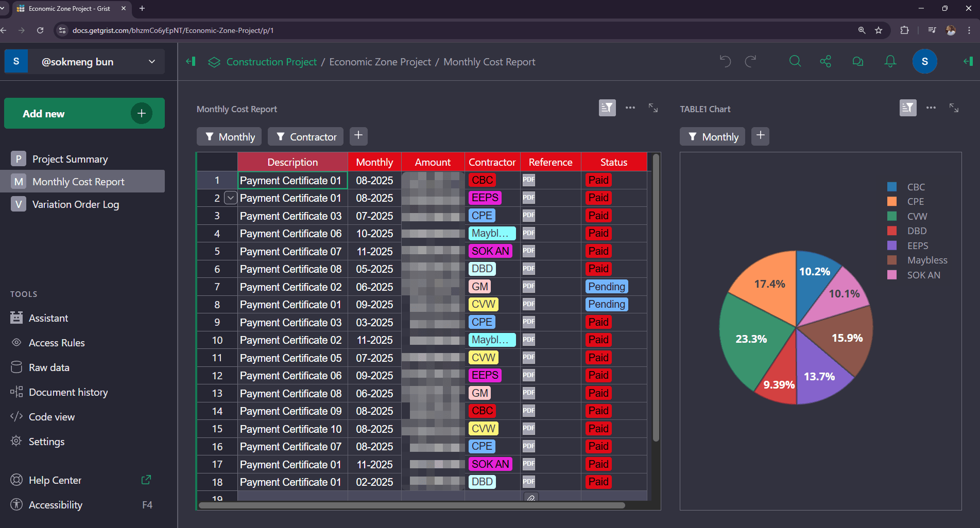Click the CBC legend color swatch in the chart
Viewport: 980px width, 528px height.
click(x=891, y=186)
